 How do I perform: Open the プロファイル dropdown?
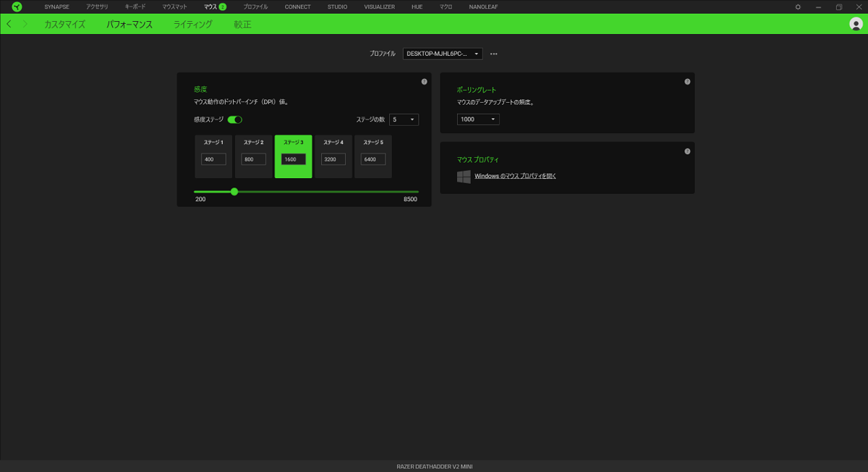443,54
